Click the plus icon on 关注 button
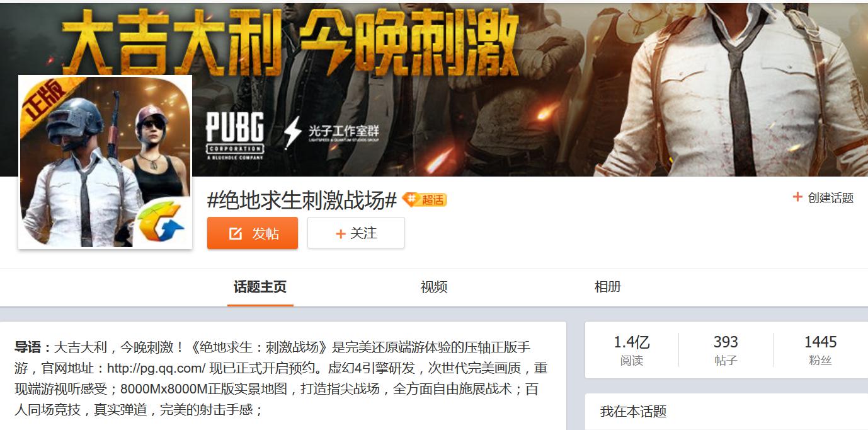Image resolution: width=868 pixels, height=430 pixels. click(341, 234)
